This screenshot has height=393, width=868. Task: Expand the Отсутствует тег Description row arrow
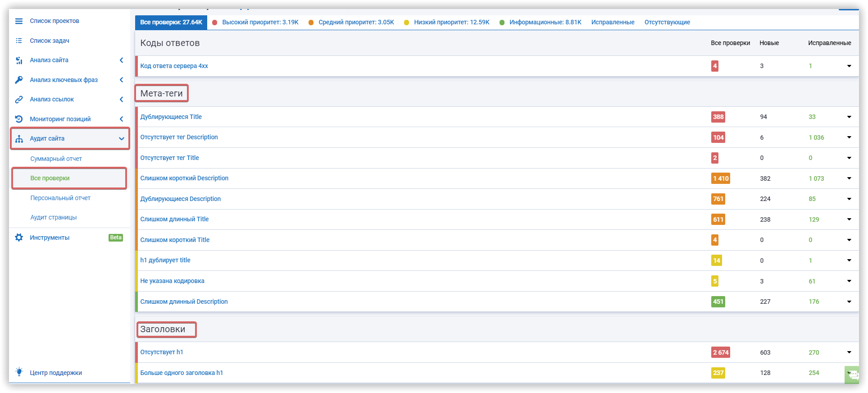(849, 137)
